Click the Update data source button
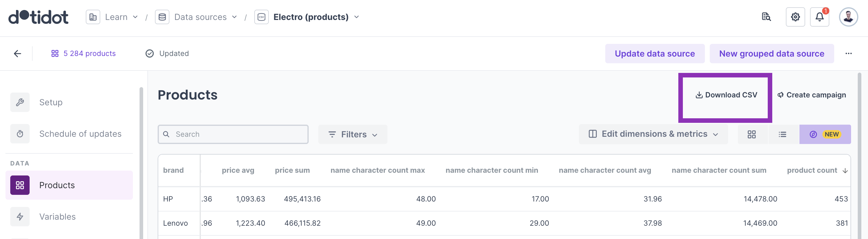The width and height of the screenshot is (868, 239). (654, 54)
